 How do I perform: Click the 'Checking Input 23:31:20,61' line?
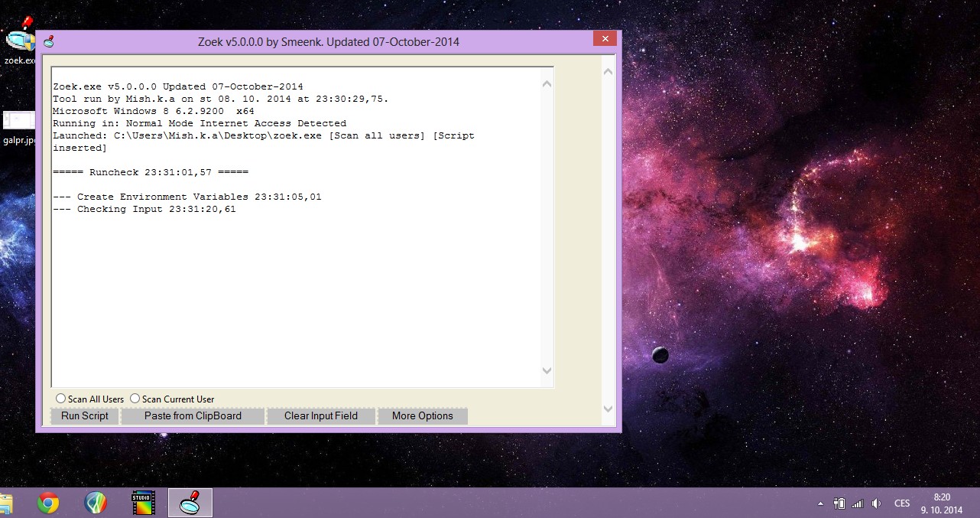point(144,209)
